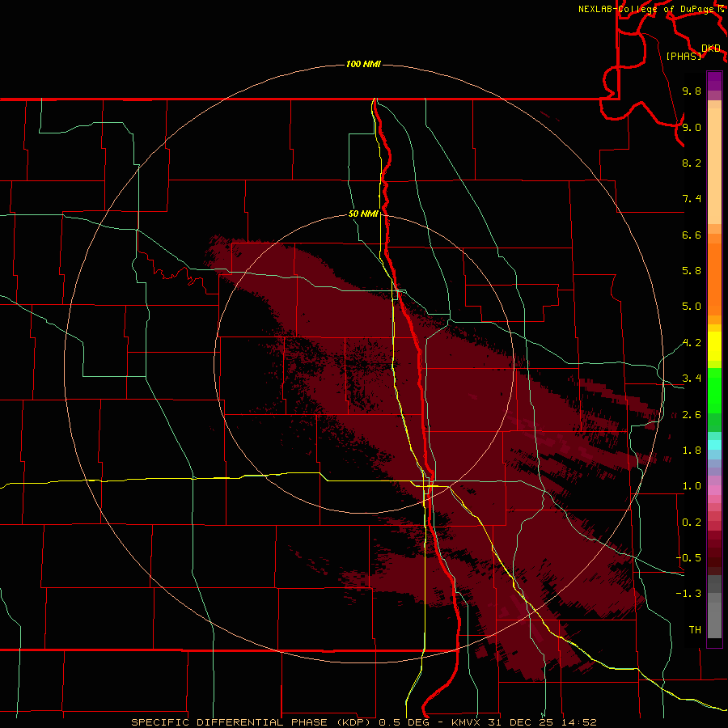Screen dimensions: 728x728
Task: Click the 2.6 value on the scale
Action: pos(692,415)
